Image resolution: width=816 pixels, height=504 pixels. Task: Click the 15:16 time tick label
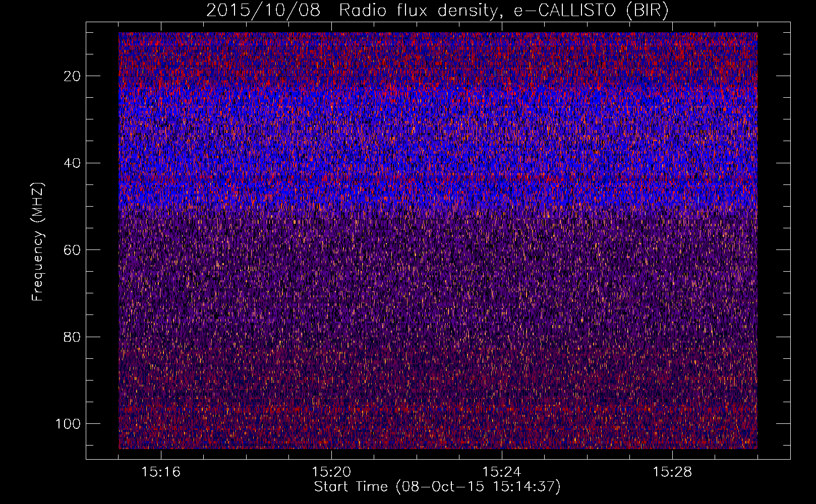tap(161, 472)
